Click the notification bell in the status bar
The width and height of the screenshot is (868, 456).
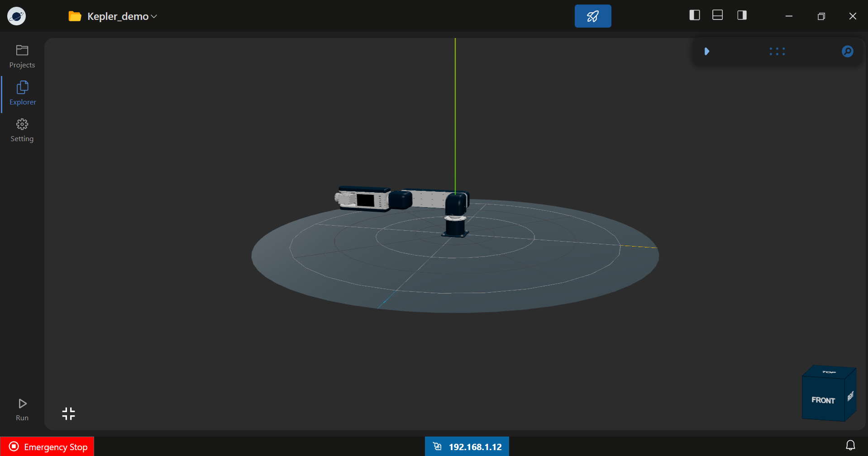pos(851,446)
